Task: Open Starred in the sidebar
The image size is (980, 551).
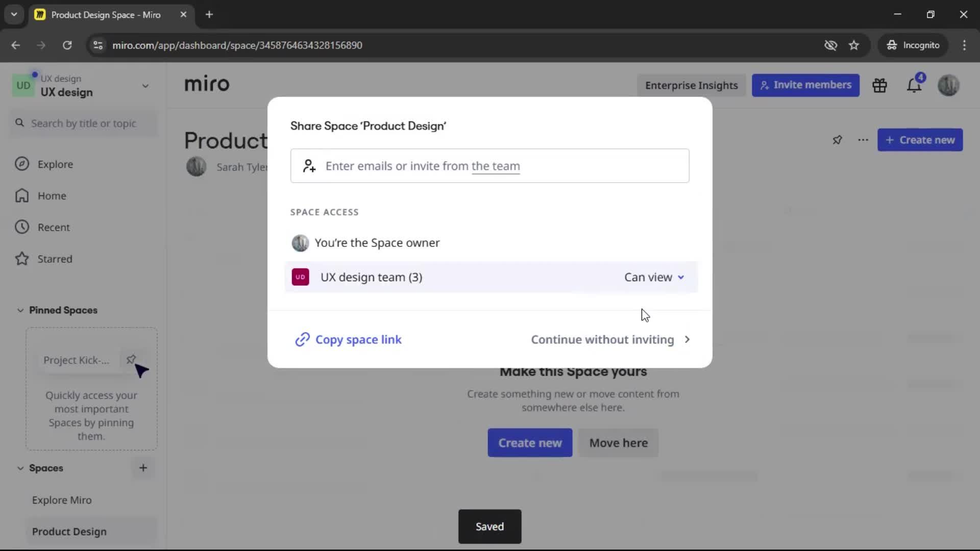Action: pos(55,259)
